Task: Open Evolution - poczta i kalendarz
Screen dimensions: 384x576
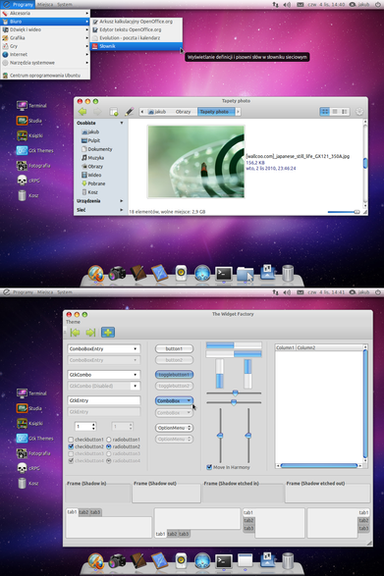Action: click(x=136, y=37)
